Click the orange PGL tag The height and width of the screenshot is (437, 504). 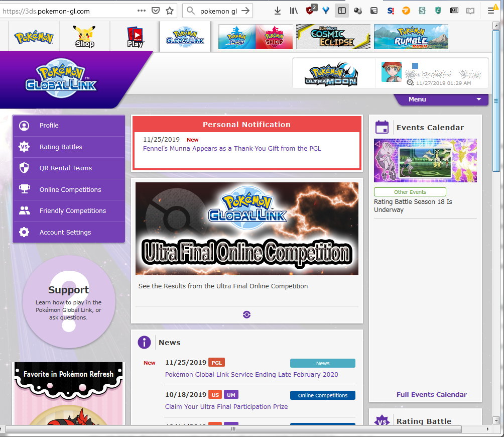pos(217,362)
